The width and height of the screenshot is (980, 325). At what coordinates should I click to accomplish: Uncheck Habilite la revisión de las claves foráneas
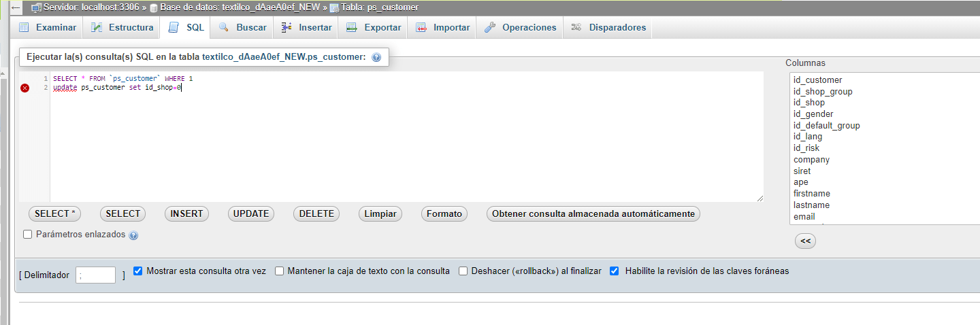pyautogui.click(x=615, y=271)
